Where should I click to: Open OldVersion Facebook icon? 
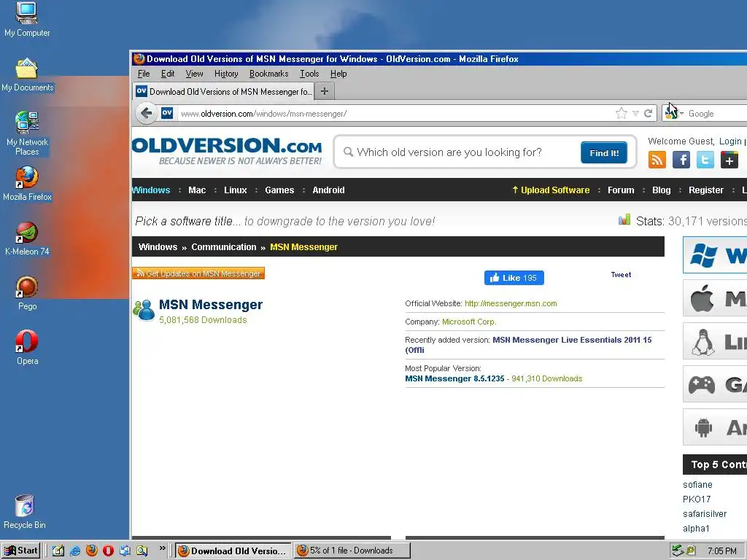[681, 160]
